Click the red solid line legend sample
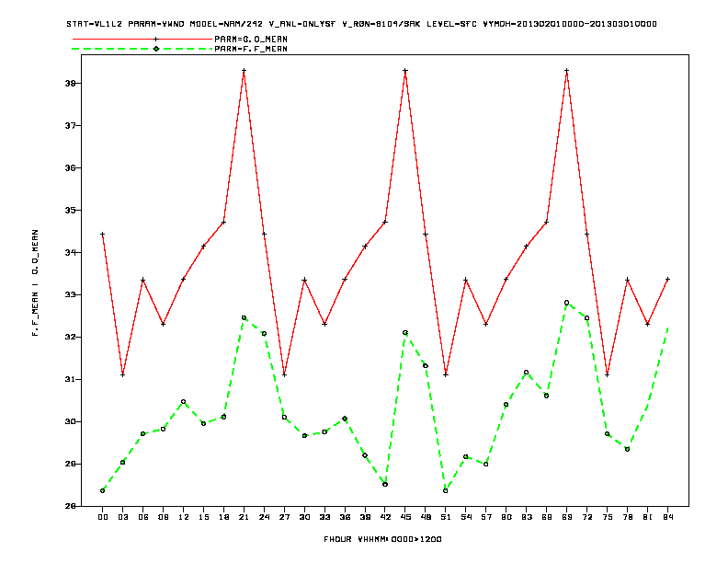 tap(142, 39)
